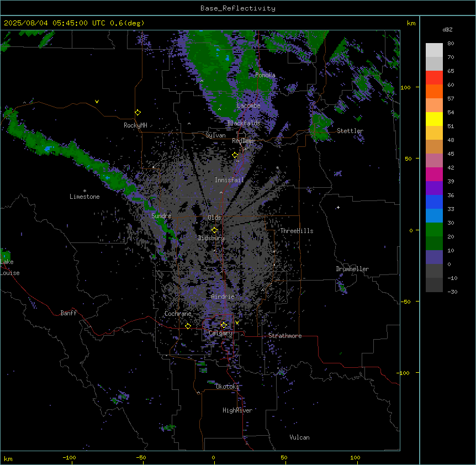
Task: Select the yellow 51-54 dBZ legend swatch
Action: [434, 119]
